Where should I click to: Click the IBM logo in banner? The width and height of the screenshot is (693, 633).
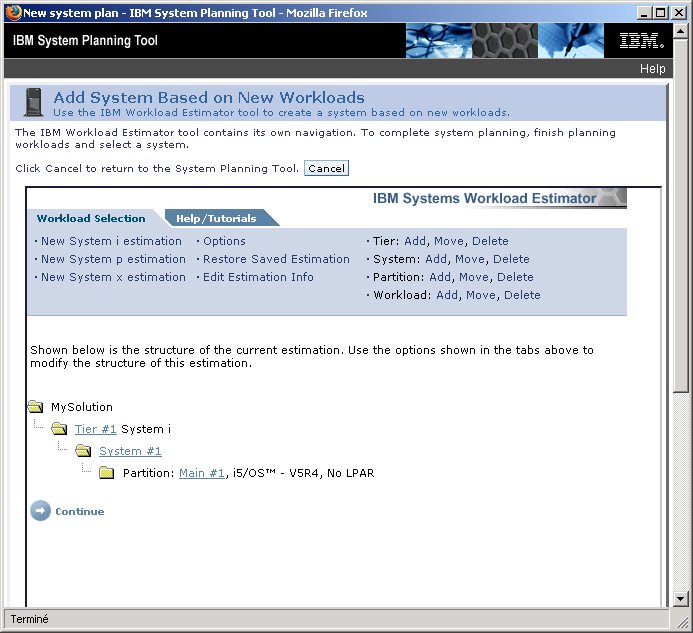641,40
